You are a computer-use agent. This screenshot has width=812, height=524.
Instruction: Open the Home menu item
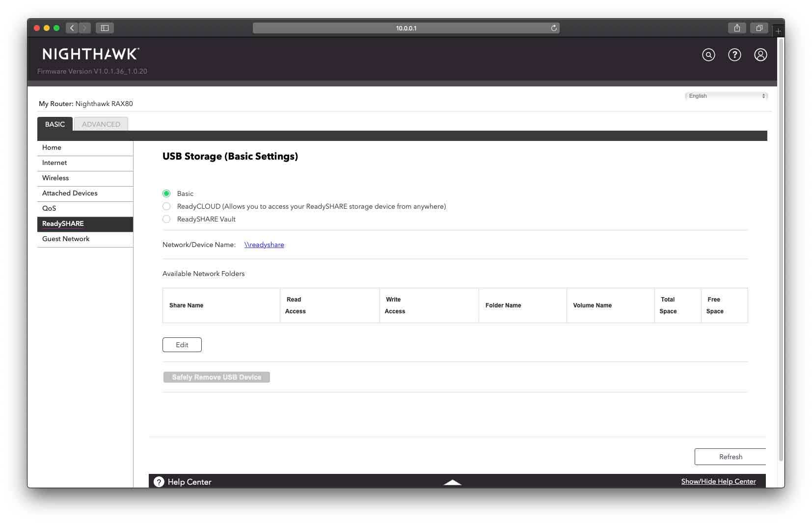click(85, 148)
